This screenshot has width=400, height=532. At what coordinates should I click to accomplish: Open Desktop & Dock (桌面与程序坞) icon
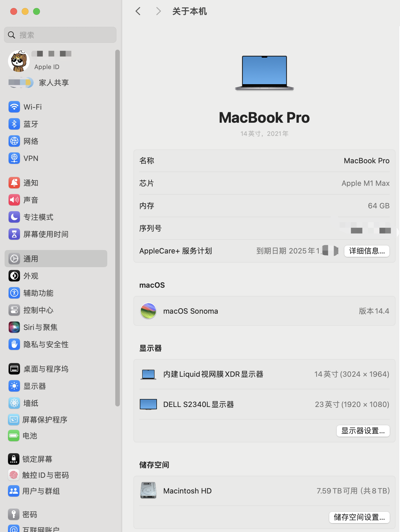(14, 369)
